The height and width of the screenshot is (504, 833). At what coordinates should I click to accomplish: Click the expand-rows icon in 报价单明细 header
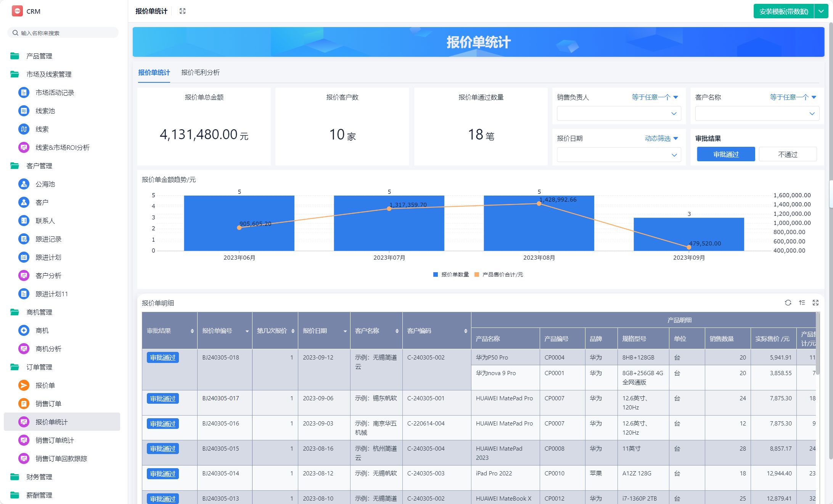[802, 303]
